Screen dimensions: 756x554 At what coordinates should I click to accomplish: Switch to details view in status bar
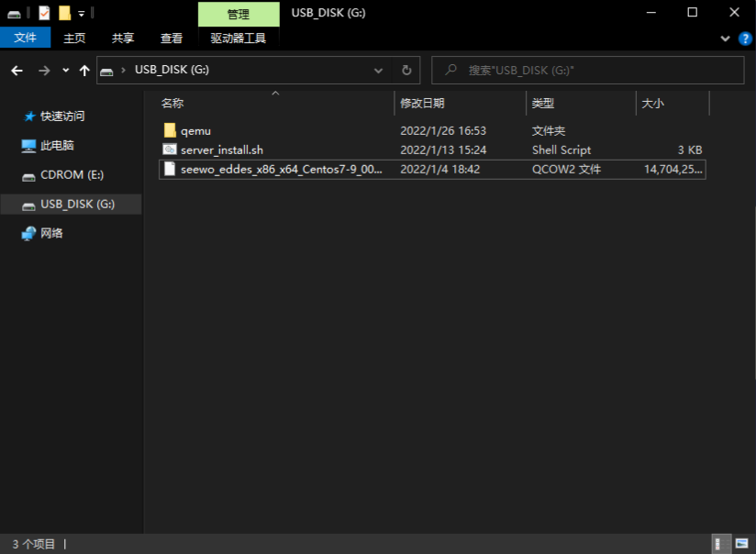pos(722,544)
